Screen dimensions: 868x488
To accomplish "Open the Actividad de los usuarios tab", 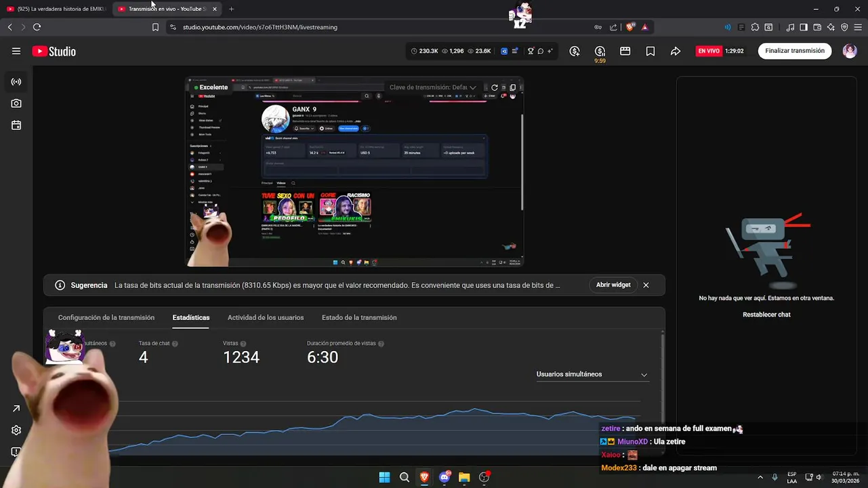I will [266, 317].
